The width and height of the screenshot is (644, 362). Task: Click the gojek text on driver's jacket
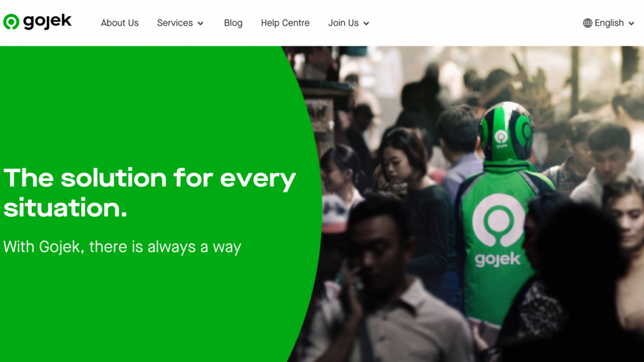(497, 260)
